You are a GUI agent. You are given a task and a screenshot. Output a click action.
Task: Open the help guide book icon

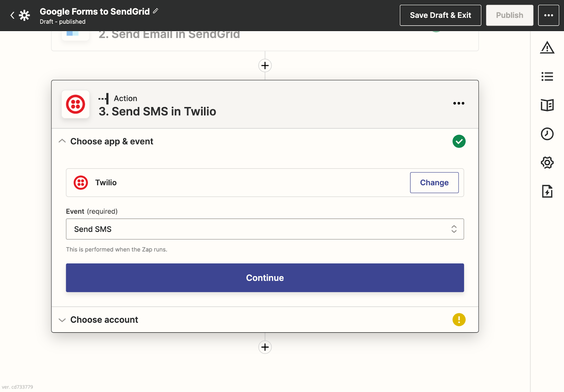[547, 105]
